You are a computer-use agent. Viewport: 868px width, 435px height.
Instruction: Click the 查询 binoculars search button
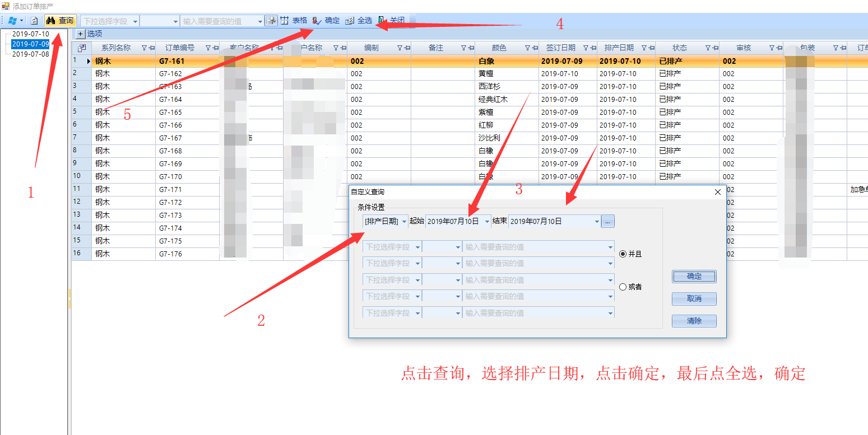(60, 21)
